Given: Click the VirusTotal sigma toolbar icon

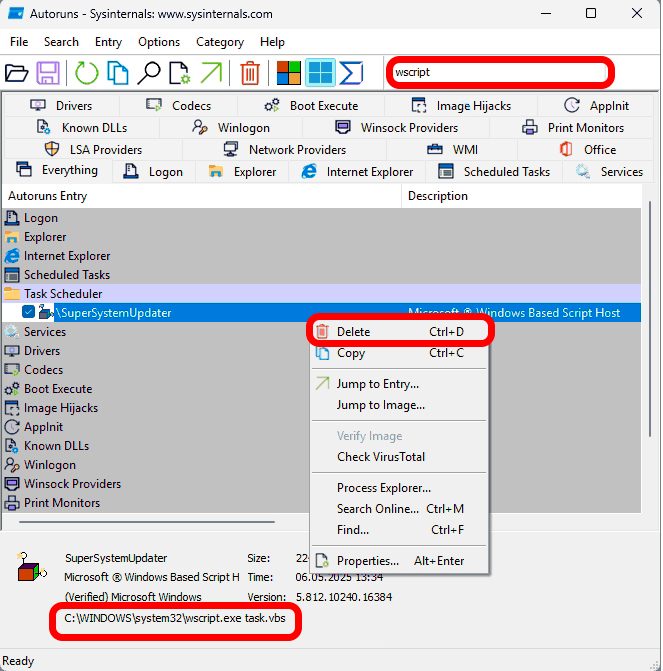Looking at the screenshot, I should 351,73.
